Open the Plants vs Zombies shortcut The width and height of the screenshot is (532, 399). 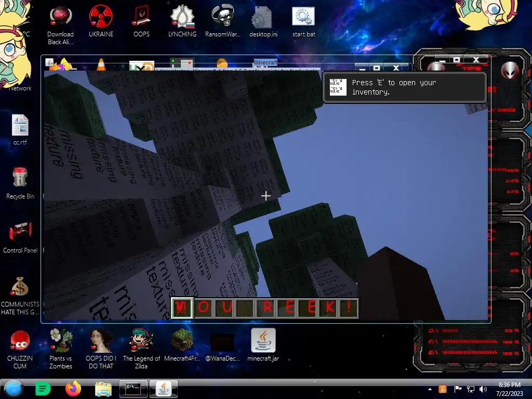point(61,349)
